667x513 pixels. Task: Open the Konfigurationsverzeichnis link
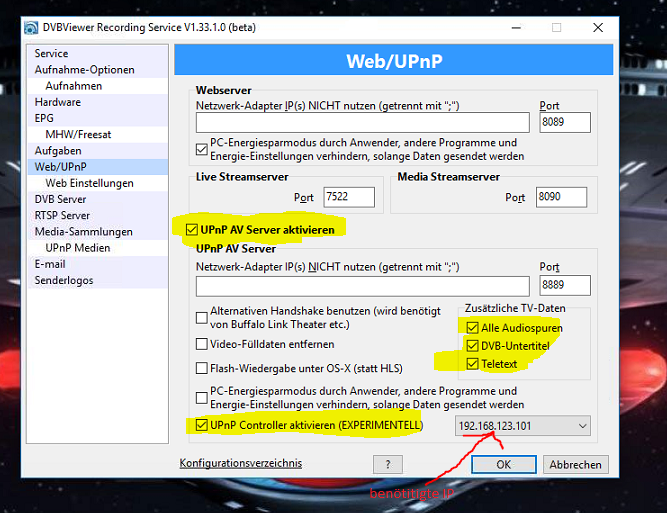(x=241, y=463)
